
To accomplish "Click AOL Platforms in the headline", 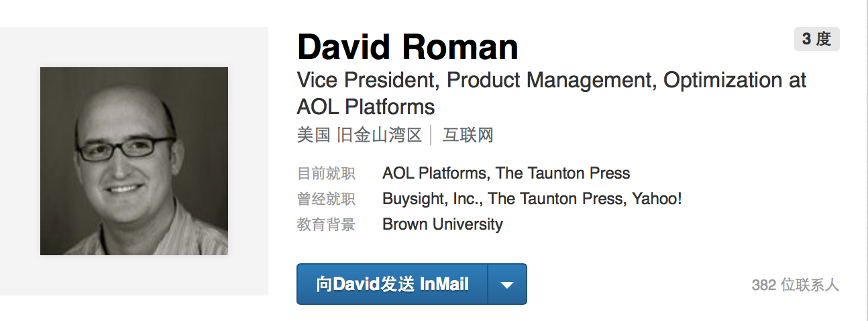I will (x=366, y=107).
